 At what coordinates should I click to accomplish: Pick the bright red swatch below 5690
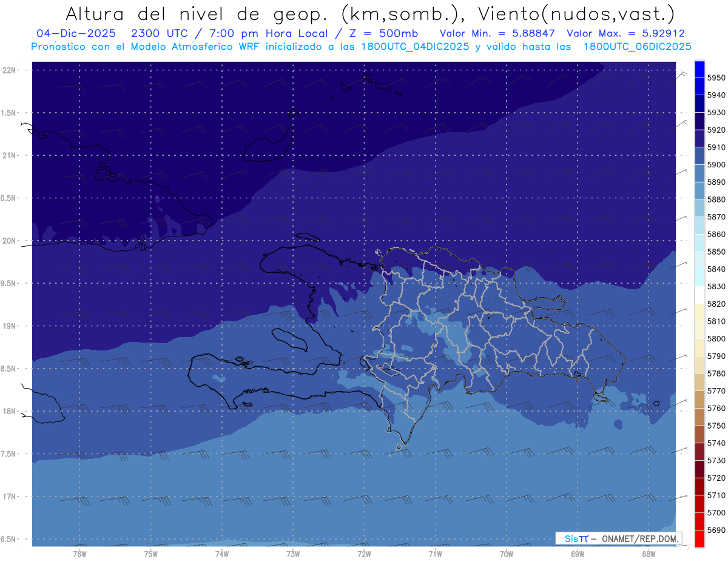699,539
